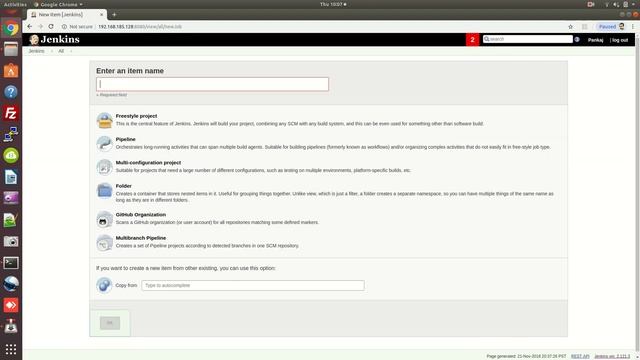Click the GitHub Organization title text
Viewport: 640px width, 360px height.
[140, 215]
